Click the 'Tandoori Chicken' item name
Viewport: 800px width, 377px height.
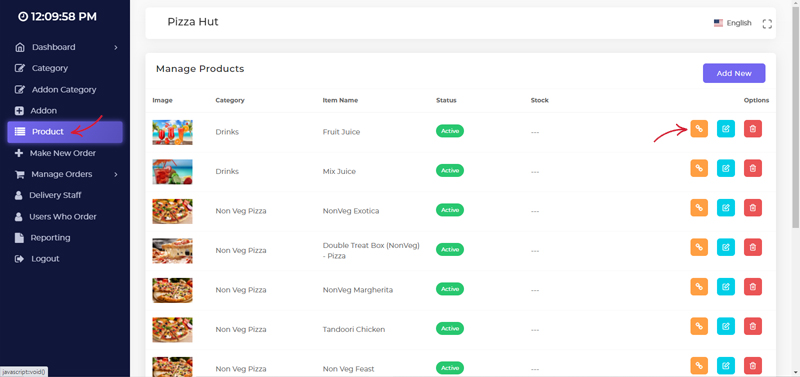(354, 329)
